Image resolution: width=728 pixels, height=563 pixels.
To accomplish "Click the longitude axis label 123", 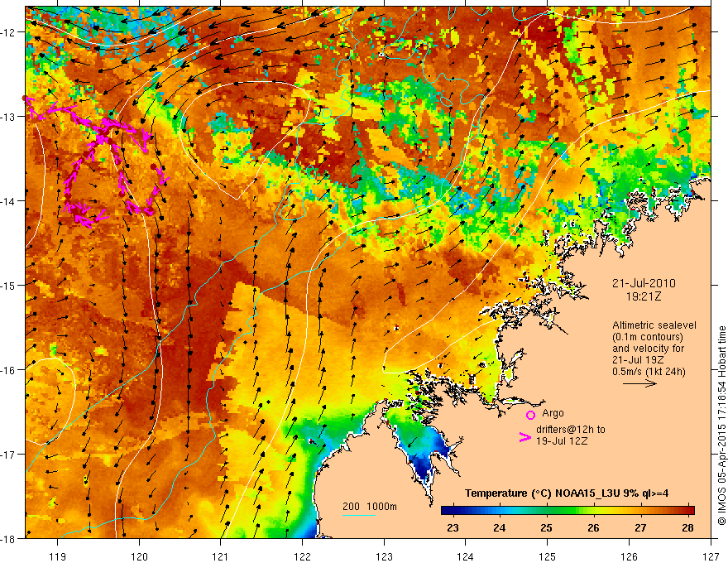I will click(x=384, y=556).
